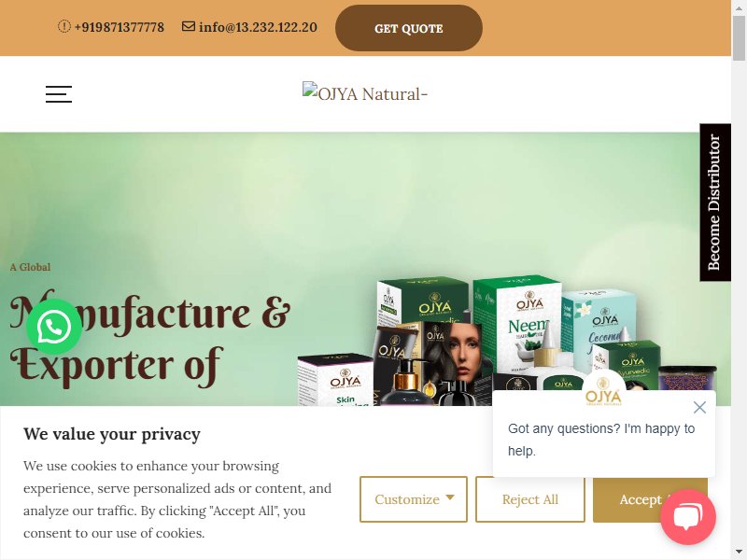747x560 pixels.
Task: Click the Manufacture & Exporter heading
Action: click(150, 338)
